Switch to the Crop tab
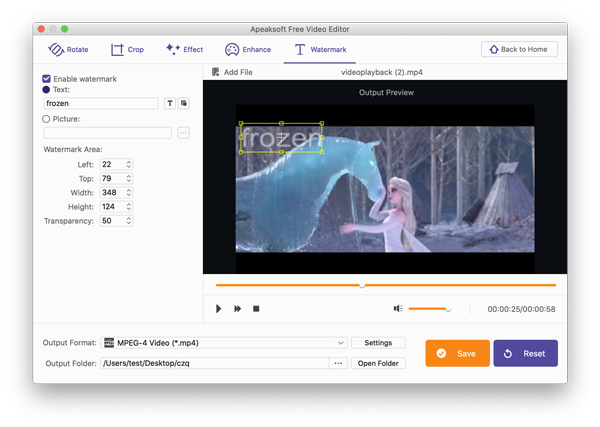 click(x=127, y=49)
